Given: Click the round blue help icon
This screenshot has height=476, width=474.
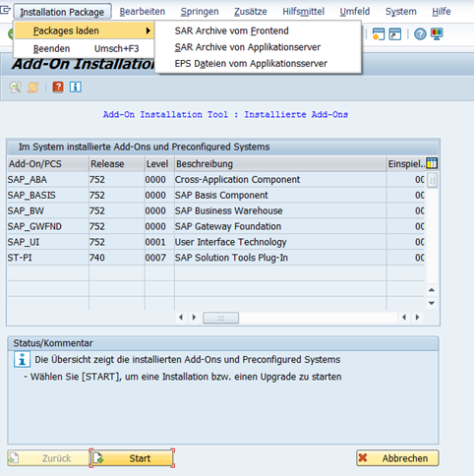Looking at the screenshot, I should tap(420, 33).
